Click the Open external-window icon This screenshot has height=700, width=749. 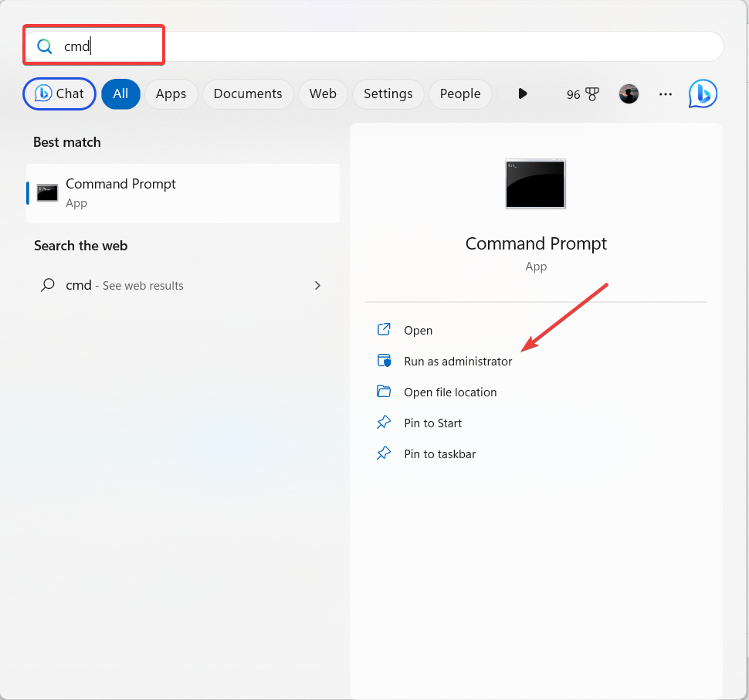pyautogui.click(x=384, y=329)
